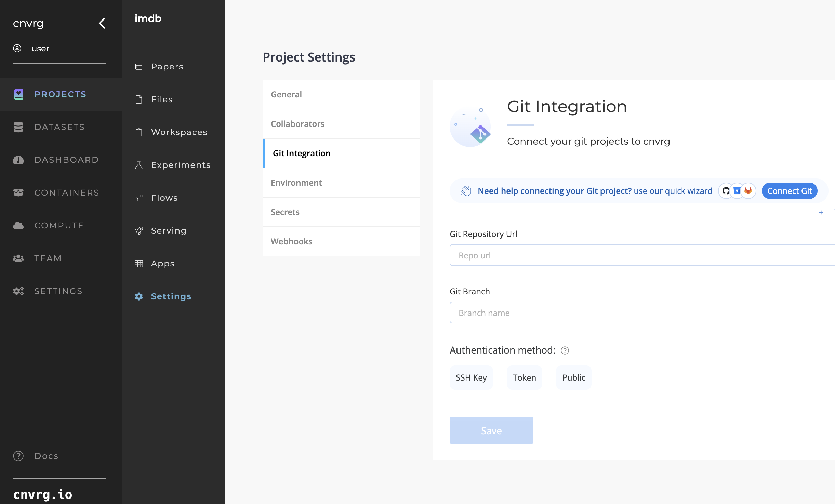
Task: Click the Save button for Git integration
Action: click(491, 430)
